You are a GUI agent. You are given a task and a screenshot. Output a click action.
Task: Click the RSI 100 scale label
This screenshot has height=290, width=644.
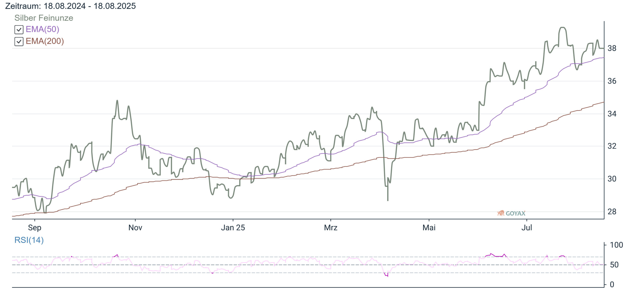coord(616,245)
